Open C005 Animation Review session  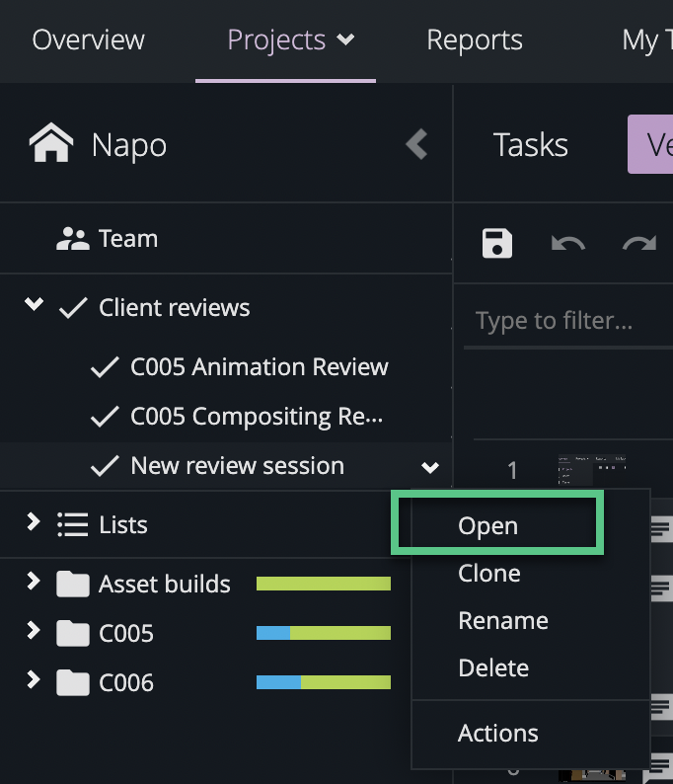tap(259, 367)
